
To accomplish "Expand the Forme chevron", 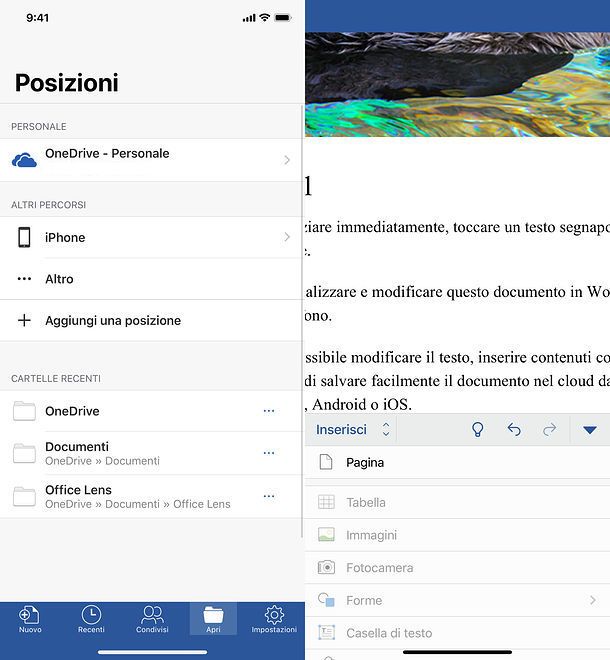I will pos(593,600).
